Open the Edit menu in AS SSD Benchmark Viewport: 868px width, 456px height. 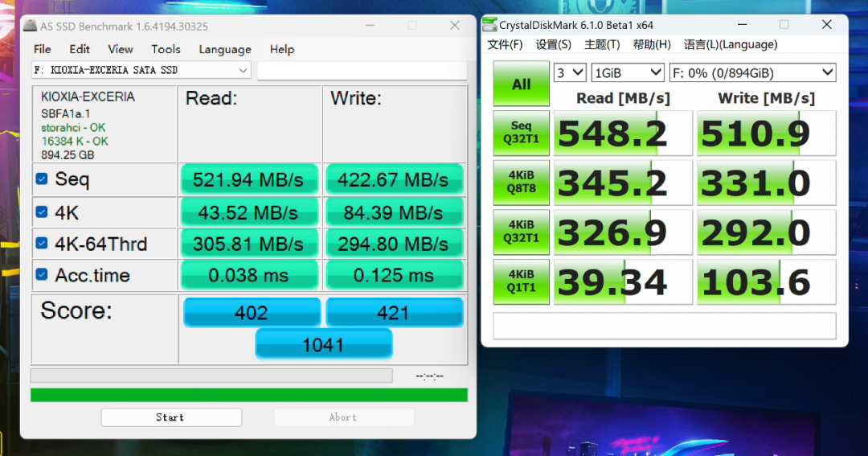pos(79,49)
